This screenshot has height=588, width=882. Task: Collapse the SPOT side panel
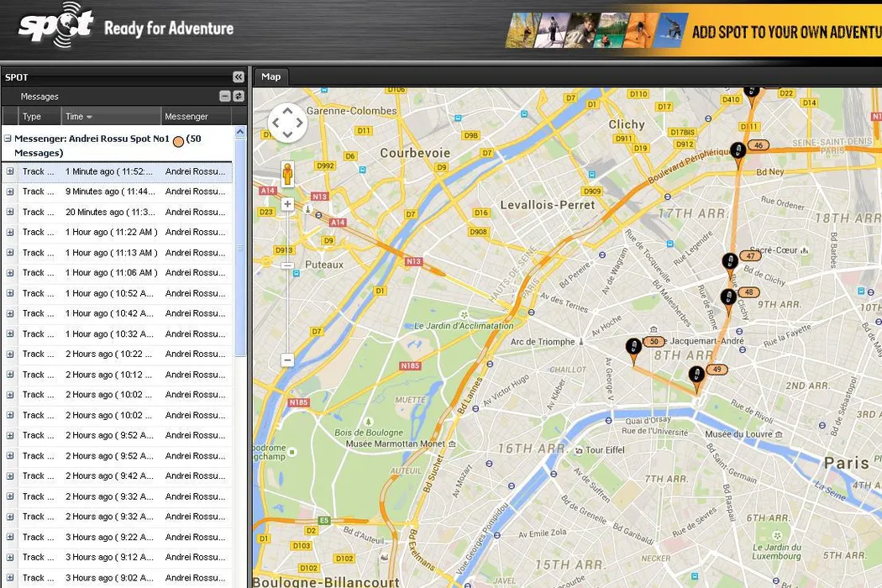click(239, 77)
